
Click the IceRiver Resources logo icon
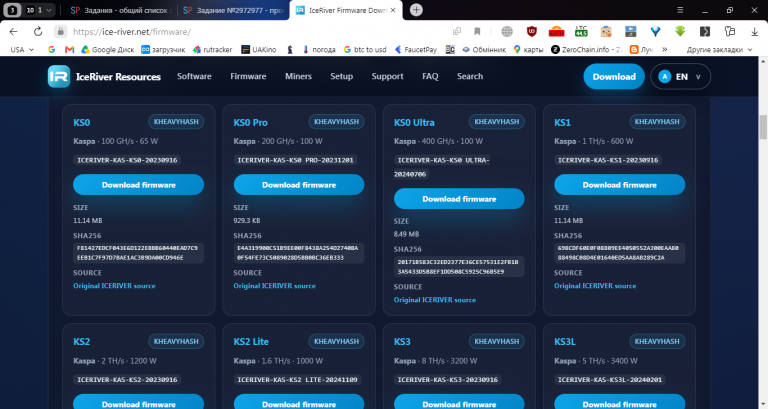tap(59, 76)
